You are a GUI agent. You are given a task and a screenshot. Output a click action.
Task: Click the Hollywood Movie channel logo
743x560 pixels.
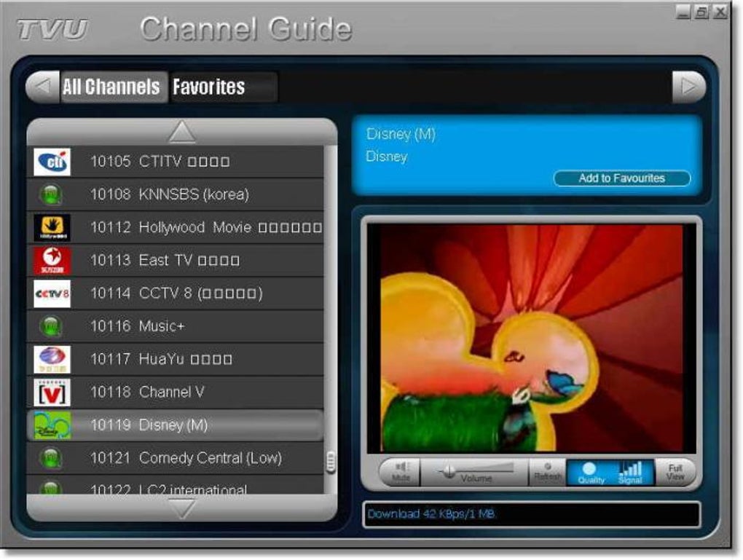pos(52,228)
